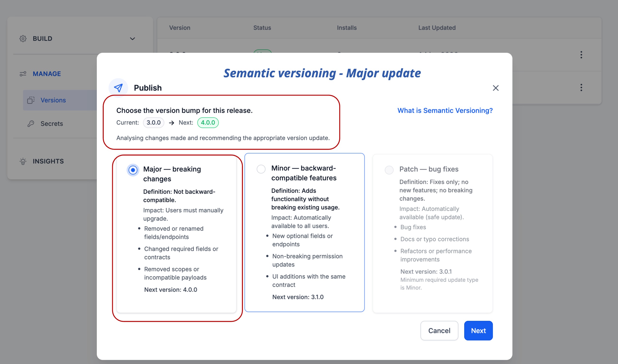Click the Secrets key icon
The height and width of the screenshot is (364, 618).
pyautogui.click(x=31, y=124)
